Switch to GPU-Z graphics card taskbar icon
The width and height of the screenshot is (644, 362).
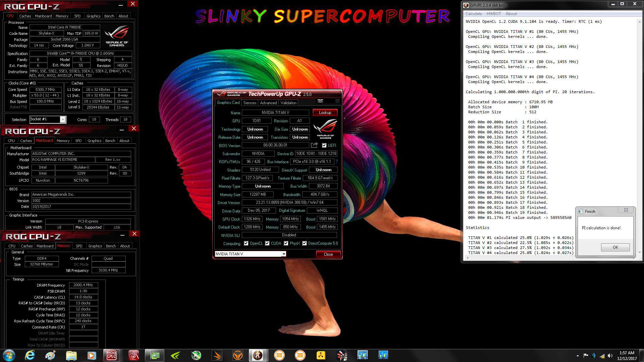155,355
